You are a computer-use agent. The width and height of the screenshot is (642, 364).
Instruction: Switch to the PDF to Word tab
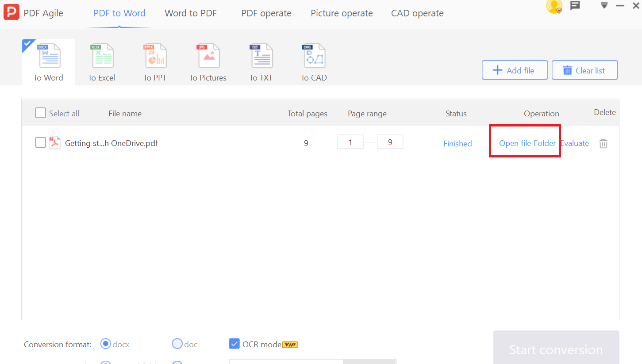coord(119,13)
